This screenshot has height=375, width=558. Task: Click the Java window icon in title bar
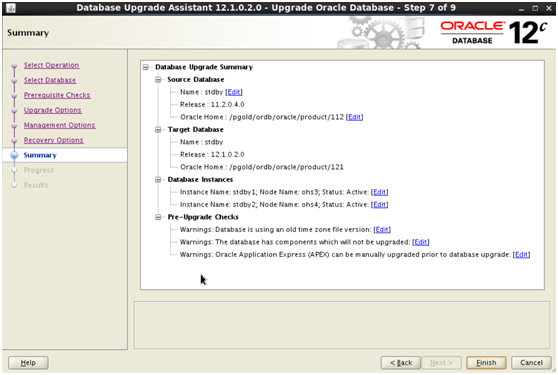tap(11, 7)
